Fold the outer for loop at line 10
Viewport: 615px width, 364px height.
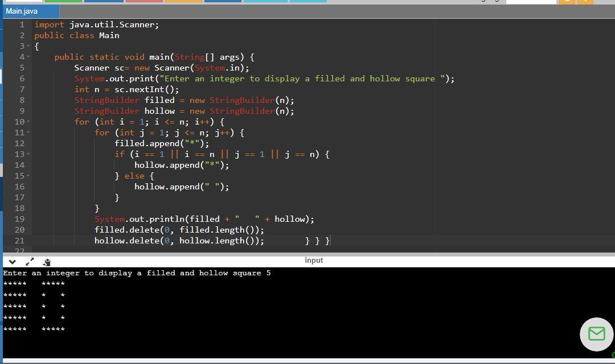tap(28, 122)
